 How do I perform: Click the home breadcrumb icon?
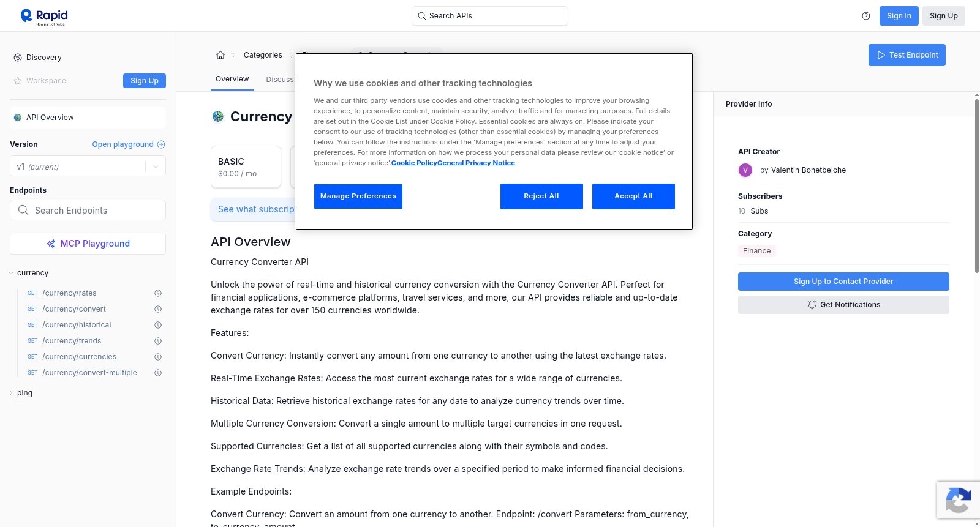(221, 55)
